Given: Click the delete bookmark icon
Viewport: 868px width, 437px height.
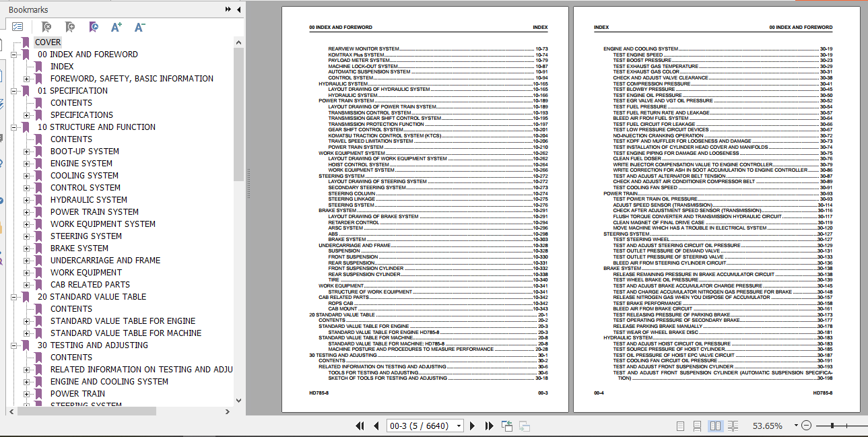Looking at the screenshot, I should tap(46, 27).
